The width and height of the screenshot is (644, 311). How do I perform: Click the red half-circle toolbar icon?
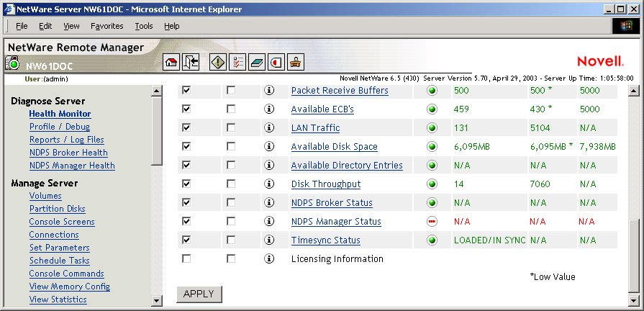[276, 62]
